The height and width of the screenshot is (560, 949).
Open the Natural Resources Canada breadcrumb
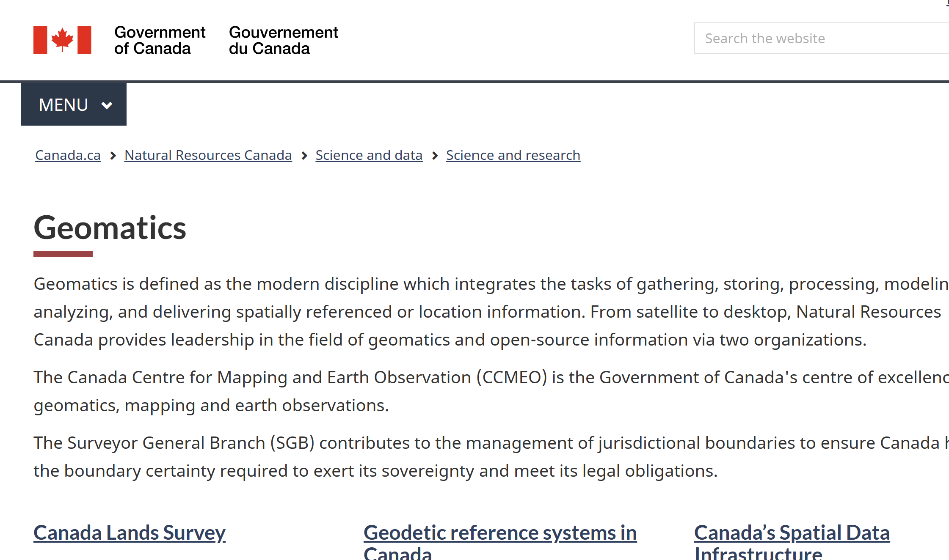(208, 155)
